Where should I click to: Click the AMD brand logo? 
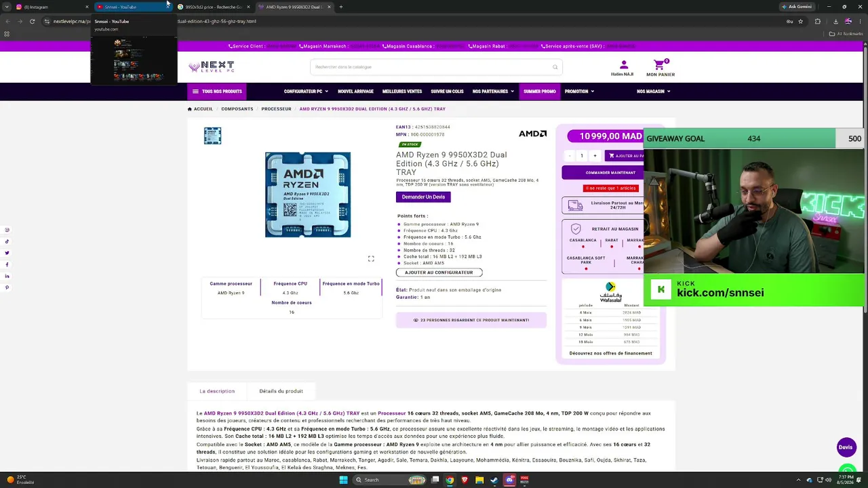click(x=532, y=134)
